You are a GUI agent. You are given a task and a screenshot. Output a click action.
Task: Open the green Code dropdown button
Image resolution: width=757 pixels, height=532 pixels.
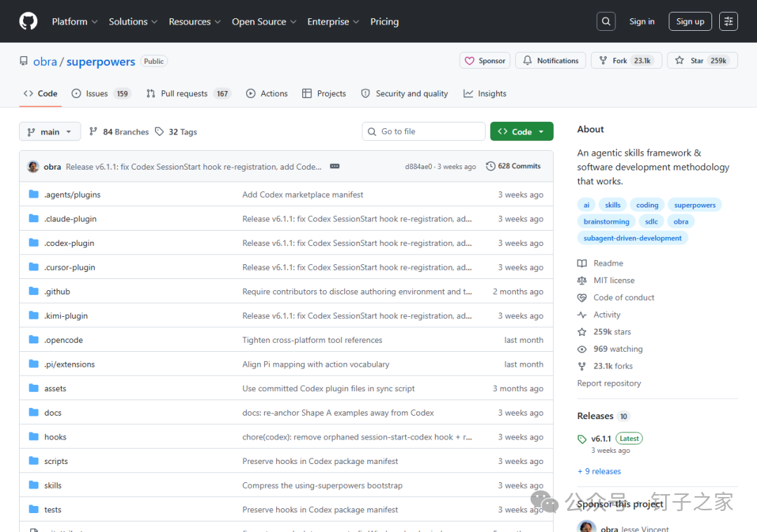[x=521, y=131]
